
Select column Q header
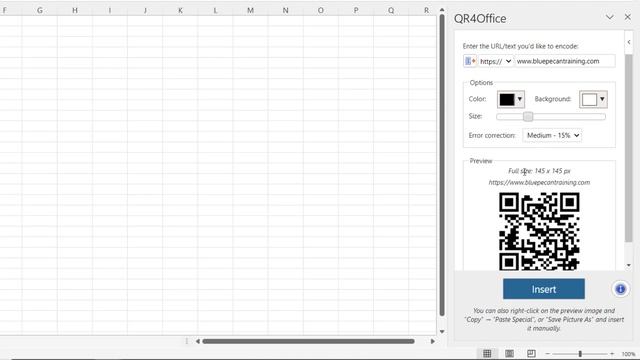pos(391,11)
